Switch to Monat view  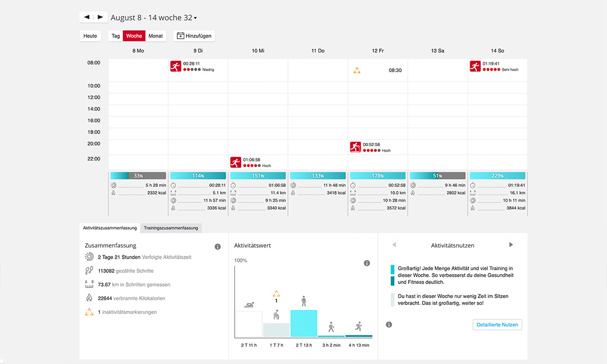pyautogui.click(x=156, y=36)
